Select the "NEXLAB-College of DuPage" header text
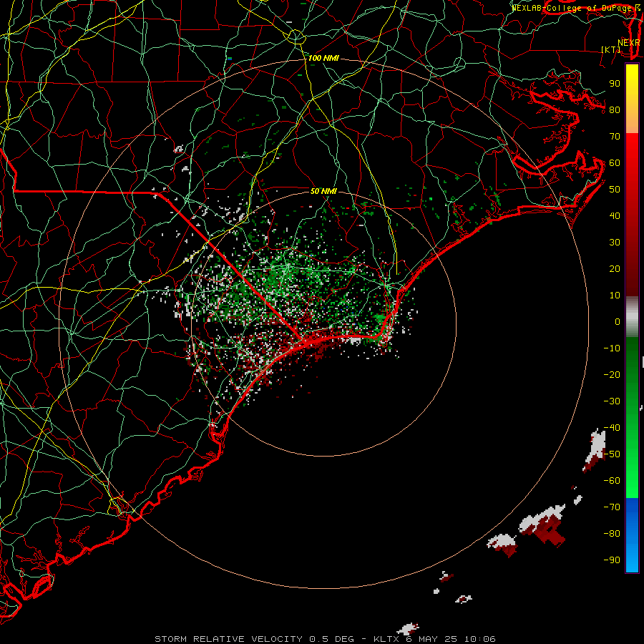Image resolution: width=644 pixels, height=644 pixels. pos(571,8)
